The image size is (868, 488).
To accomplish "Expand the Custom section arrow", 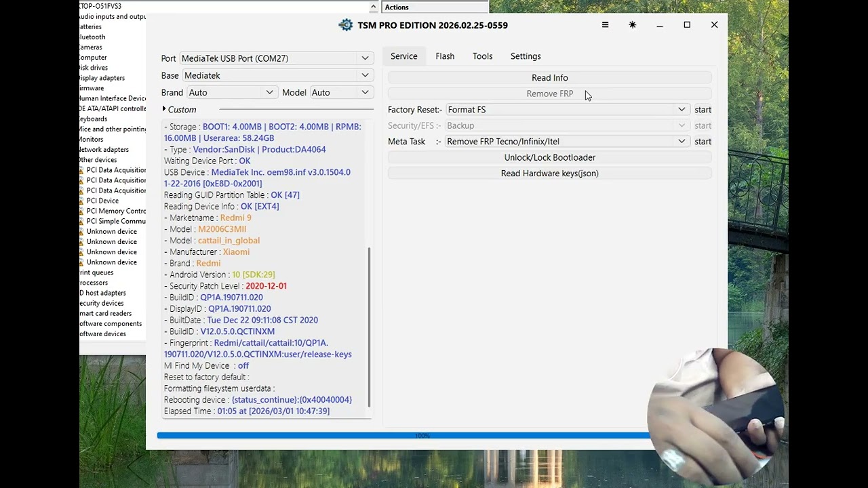I will [164, 109].
